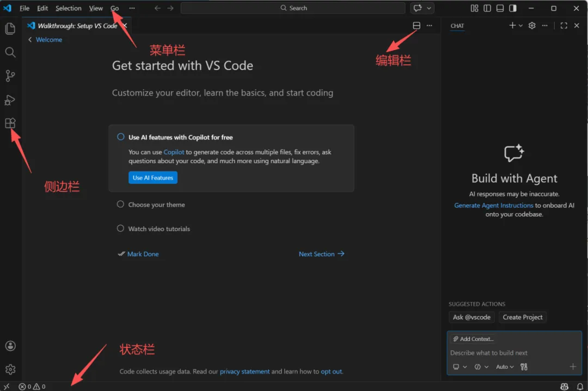Click the VS Code logo in title bar
The width and height of the screenshot is (588, 391).
tap(7, 8)
